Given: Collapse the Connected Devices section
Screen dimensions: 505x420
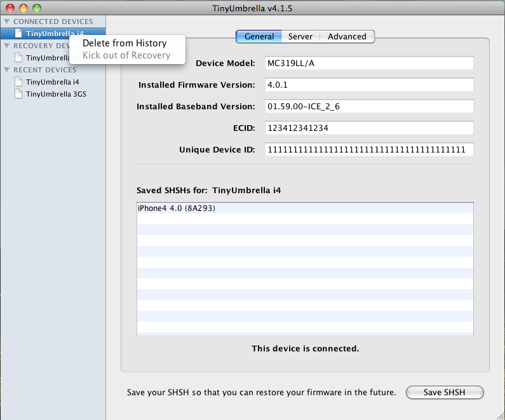Looking at the screenshot, I should (x=7, y=22).
